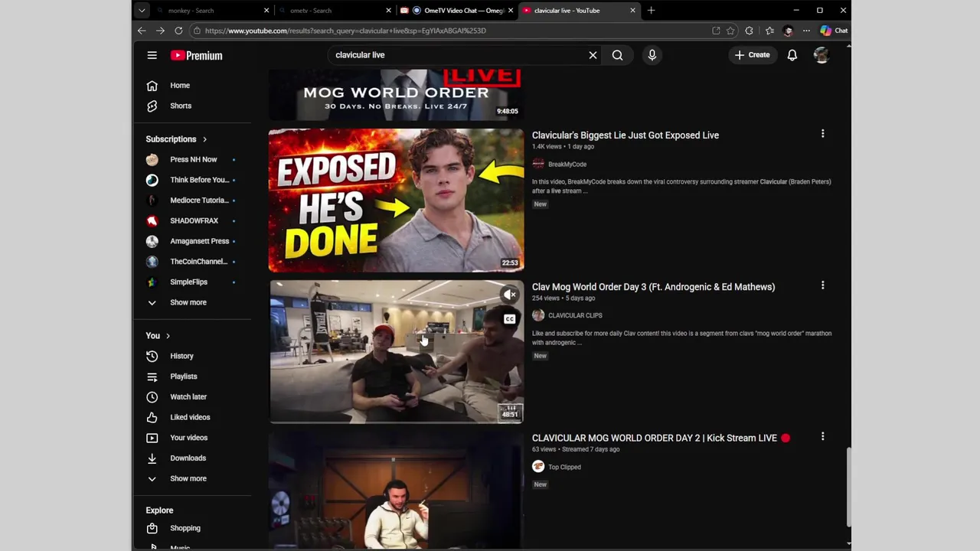This screenshot has width=980, height=551.
Task: Open the SHADOWFRAX channel
Action: coord(195,220)
